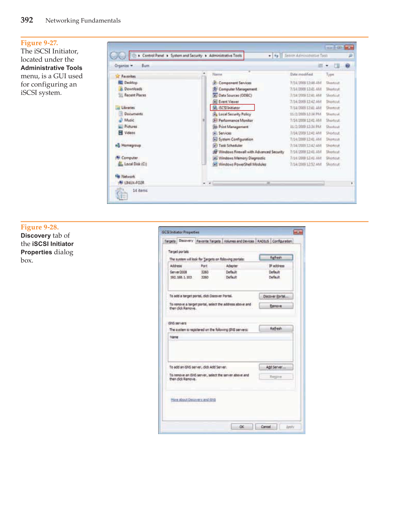Image resolution: width=414 pixels, height=532 pixels.
Task: Open the address bar history dropdown
Action: coord(270,56)
